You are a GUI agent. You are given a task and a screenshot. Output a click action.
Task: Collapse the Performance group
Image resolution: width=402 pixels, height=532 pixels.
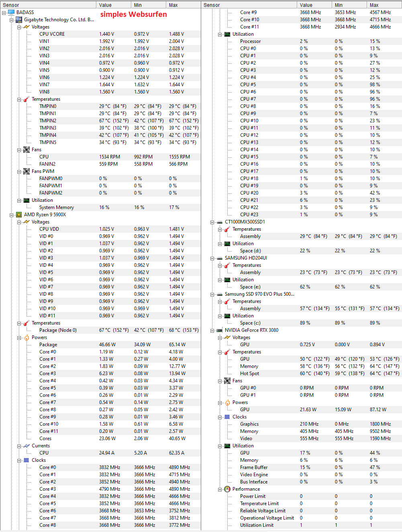[x=220, y=489]
